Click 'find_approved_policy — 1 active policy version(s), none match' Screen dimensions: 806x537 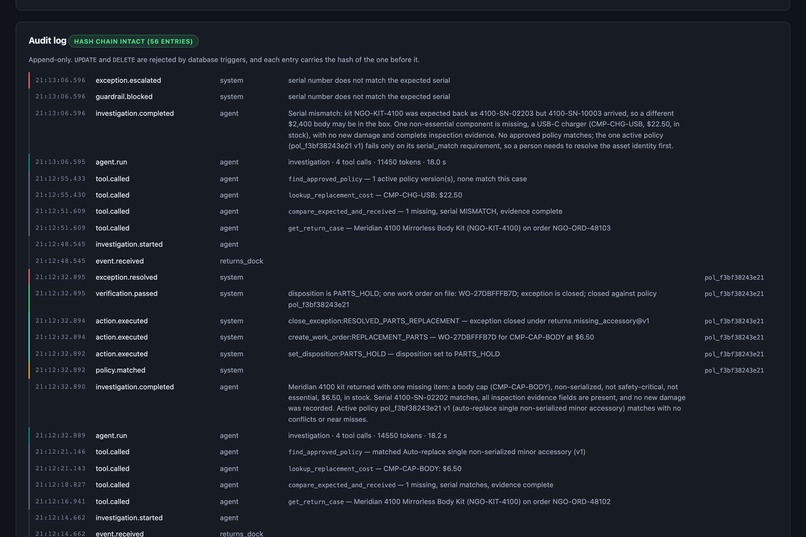(x=407, y=179)
